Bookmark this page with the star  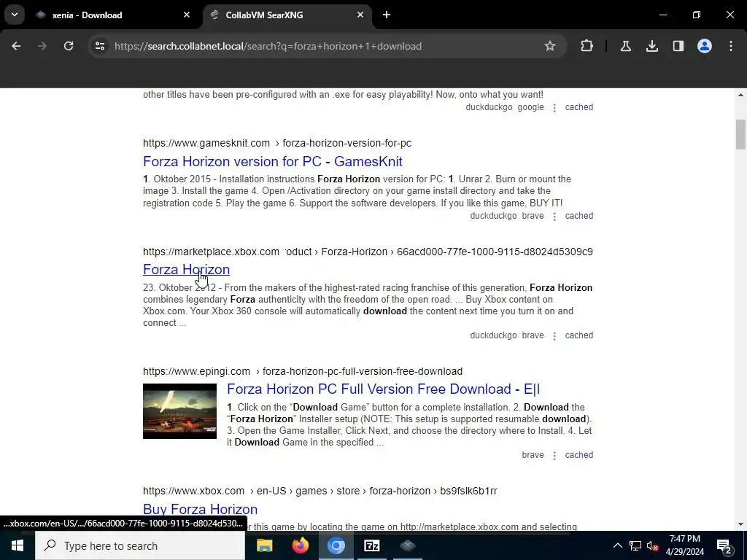click(x=550, y=46)
